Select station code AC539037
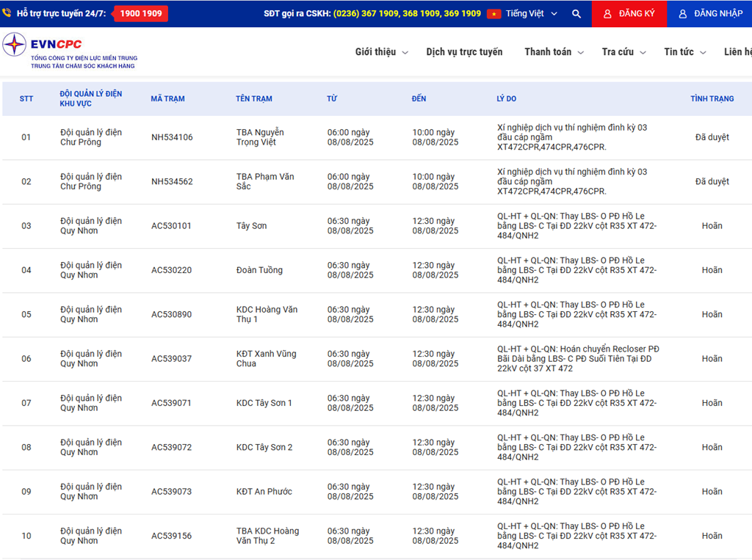 171,359
